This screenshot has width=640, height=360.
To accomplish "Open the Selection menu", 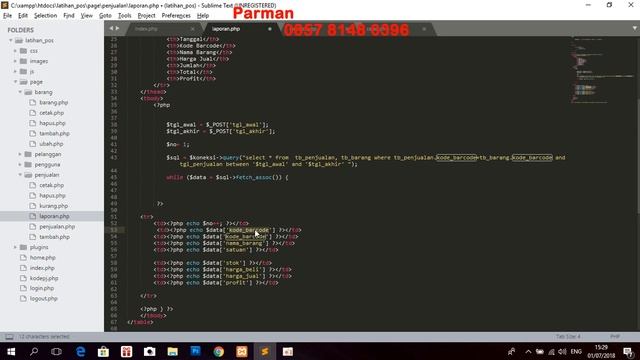I will pyautogui.click(x=45, y=16).
